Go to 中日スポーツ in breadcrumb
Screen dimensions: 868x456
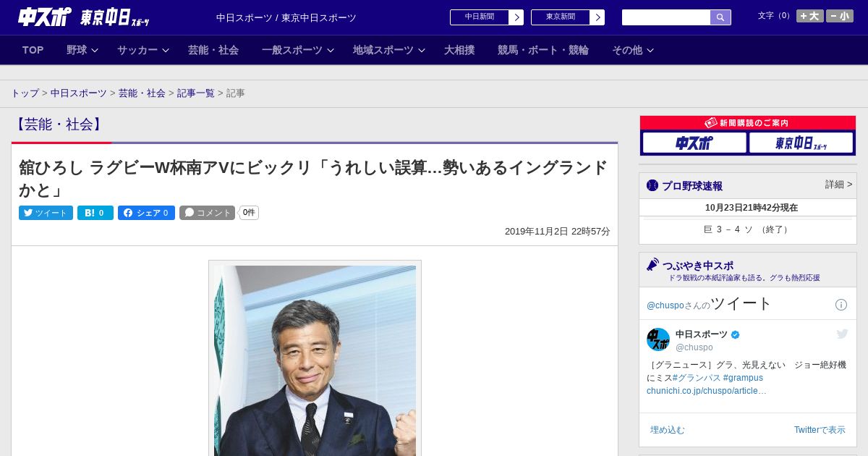pos(79,93)
